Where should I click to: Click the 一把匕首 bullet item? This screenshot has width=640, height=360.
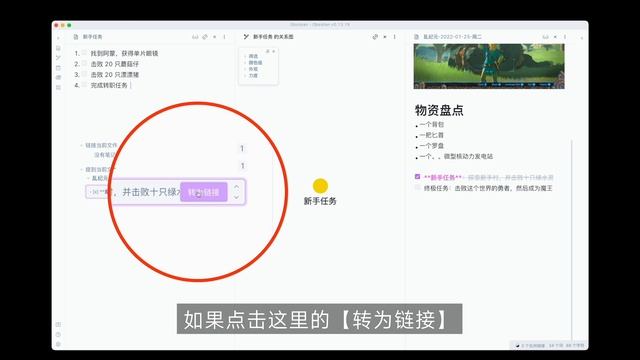tap(431, 135)
